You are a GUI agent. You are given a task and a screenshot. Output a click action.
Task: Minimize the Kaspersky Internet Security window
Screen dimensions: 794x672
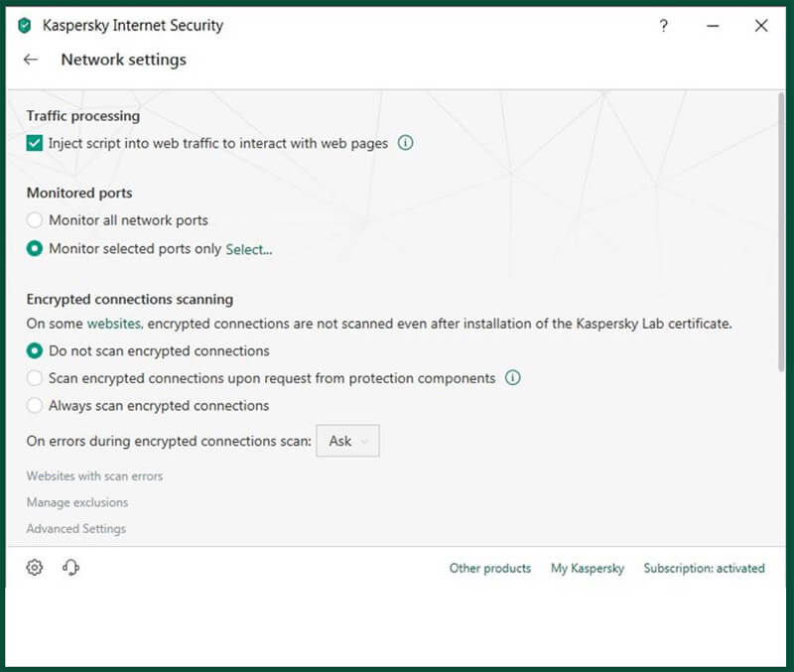pos(713,26)
